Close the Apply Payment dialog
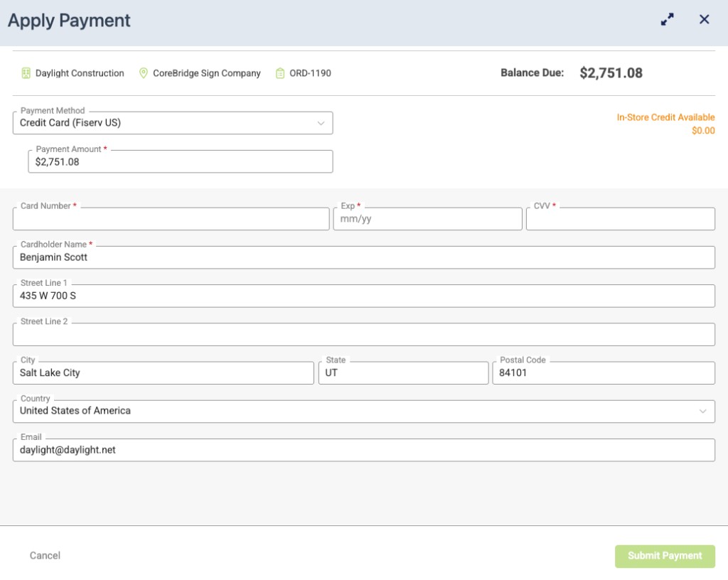The height and width of the screenshot is (580, 728). pos(704,19)
